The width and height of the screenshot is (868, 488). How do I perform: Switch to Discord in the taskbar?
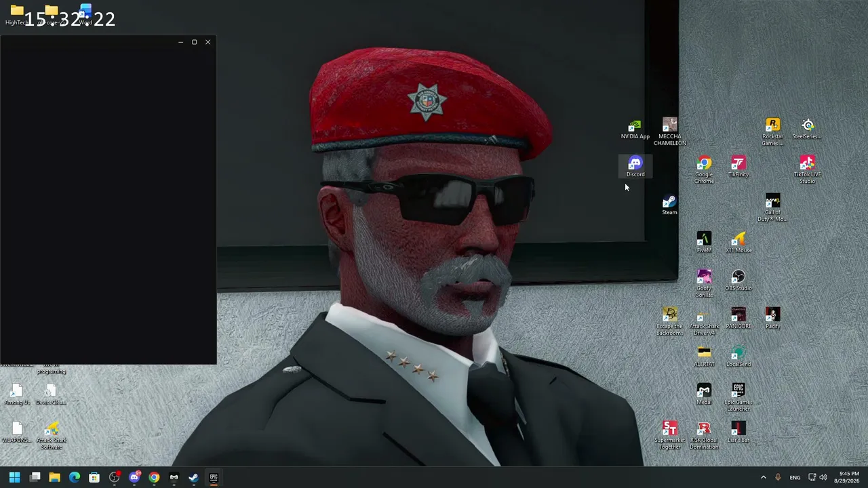click(134, 477)
